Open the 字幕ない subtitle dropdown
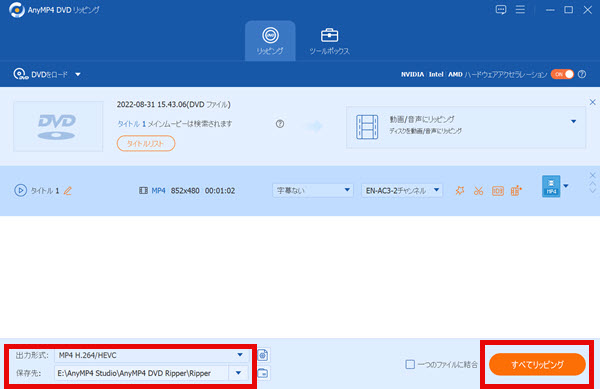This screenshot has height=389, width=600. [x=313, y=190]
